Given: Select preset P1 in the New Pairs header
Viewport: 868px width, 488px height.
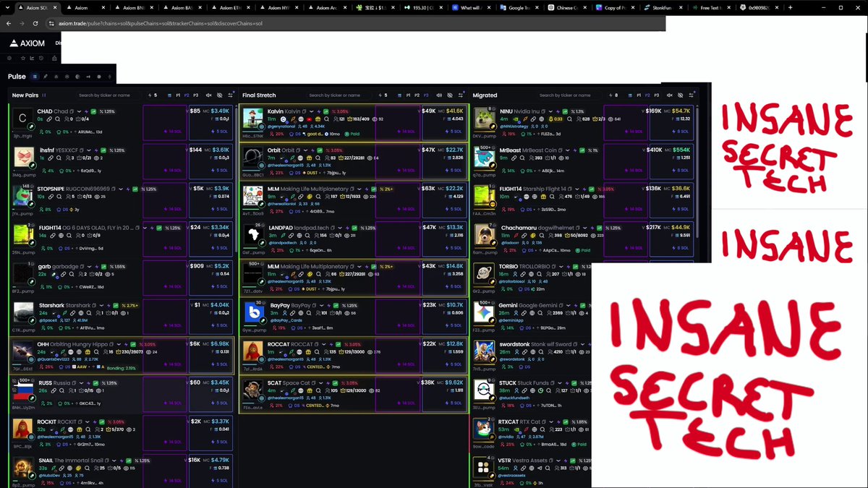Looking at the screenshot, I should pos(178,95).
